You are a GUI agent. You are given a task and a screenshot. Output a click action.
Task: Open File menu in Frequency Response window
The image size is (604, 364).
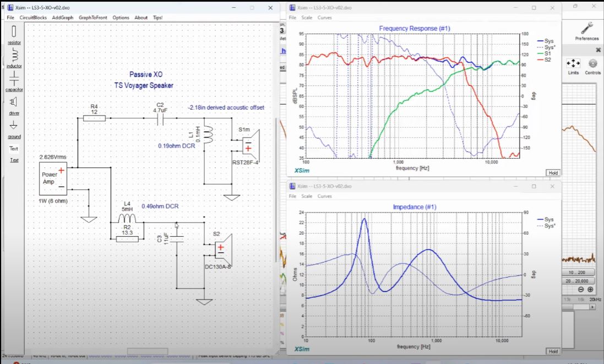click(x=293, y=17)
